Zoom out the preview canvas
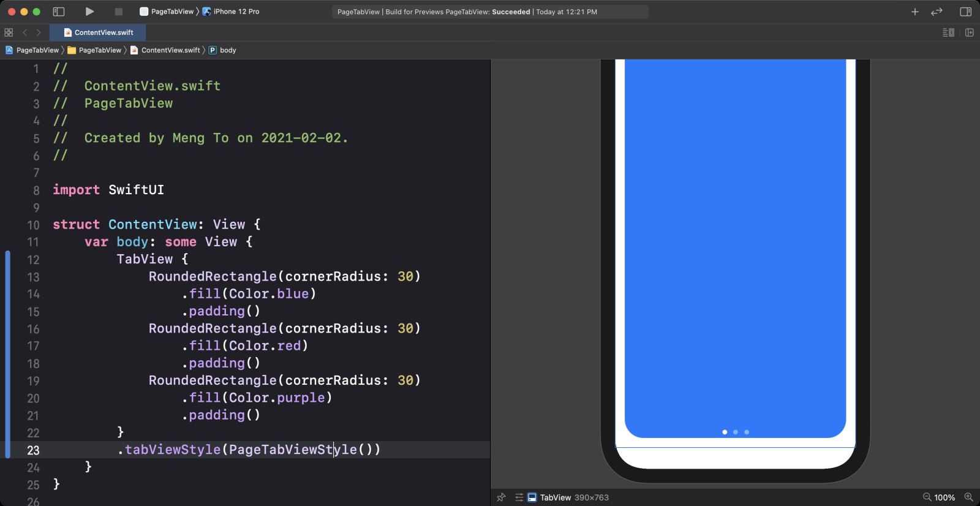The image size is (980, 506). coord(927,497)
